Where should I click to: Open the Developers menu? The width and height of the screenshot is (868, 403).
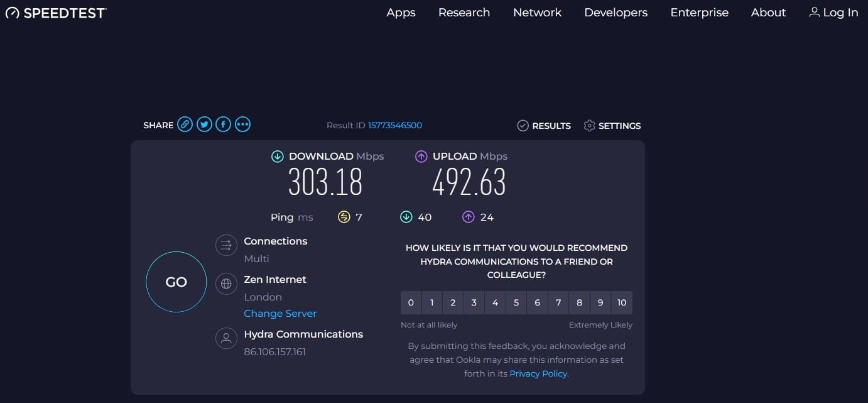[x=616, y=13]
